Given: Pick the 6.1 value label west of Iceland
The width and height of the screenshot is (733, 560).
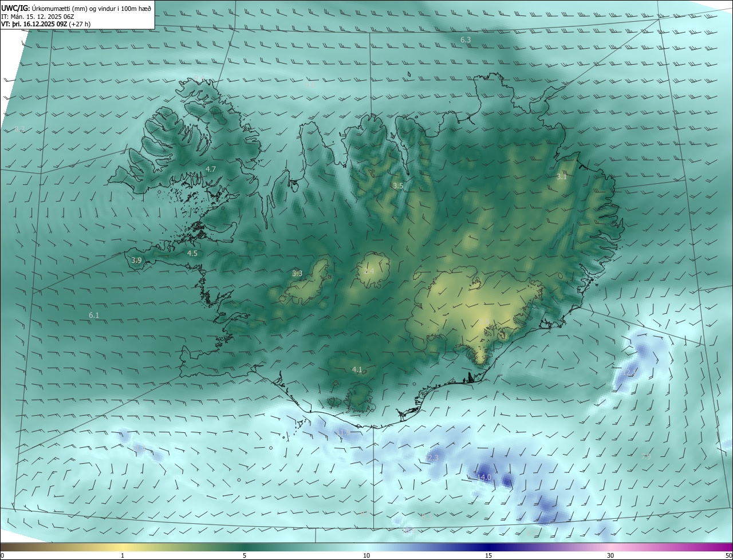Looking at the screenshot, I should click(94, 315).
